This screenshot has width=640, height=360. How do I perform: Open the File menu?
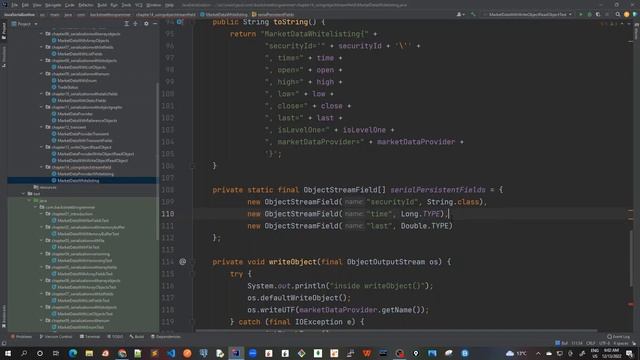[15, 5]
